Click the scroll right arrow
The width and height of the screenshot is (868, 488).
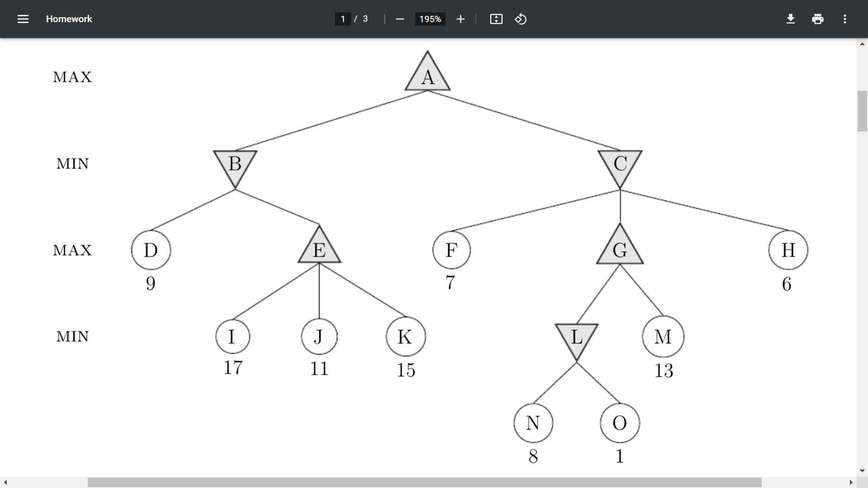[851, 483]
